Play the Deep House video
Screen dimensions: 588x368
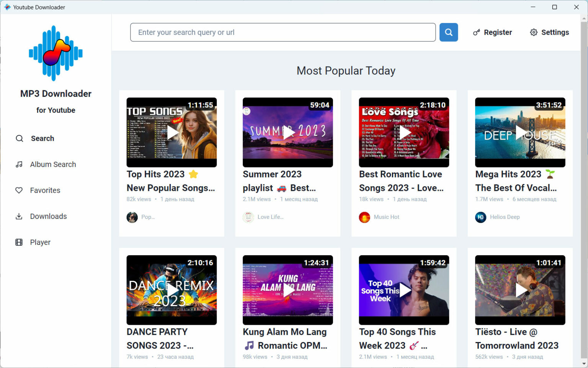(x=520, y=132)
